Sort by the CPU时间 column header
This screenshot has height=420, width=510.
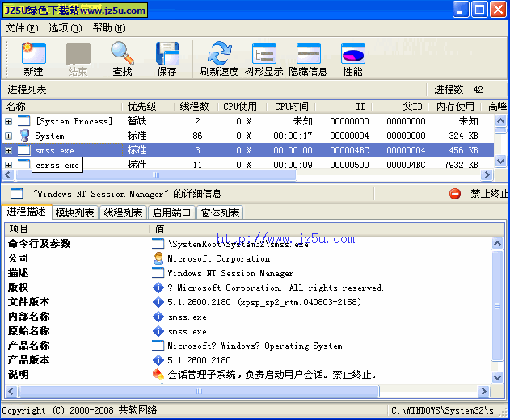291,107
